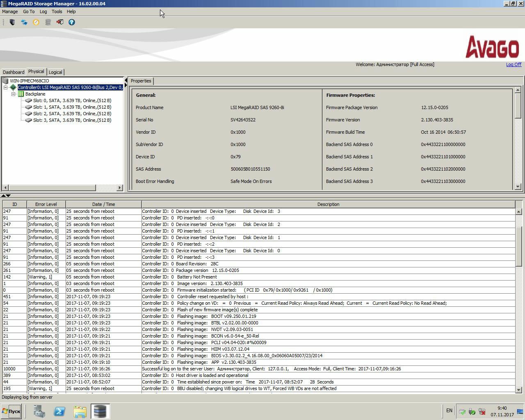Click the red-arrow Log Off toolbar icon
Screen dimensions: 525x420
60,22
